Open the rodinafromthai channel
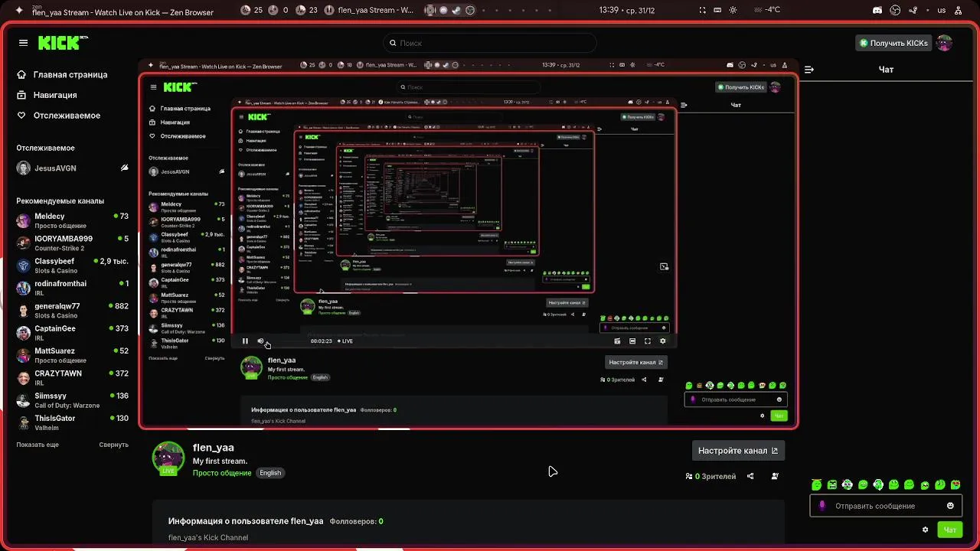 pyautogui.click(x=72, y=288)
